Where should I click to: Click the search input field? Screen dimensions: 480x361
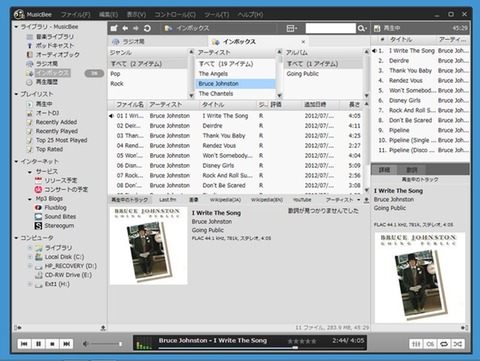click(330, 28)
